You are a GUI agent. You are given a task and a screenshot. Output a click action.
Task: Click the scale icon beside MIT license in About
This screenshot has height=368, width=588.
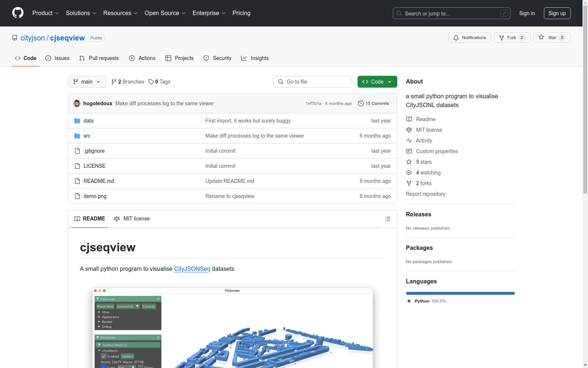(x=409, y=130)
